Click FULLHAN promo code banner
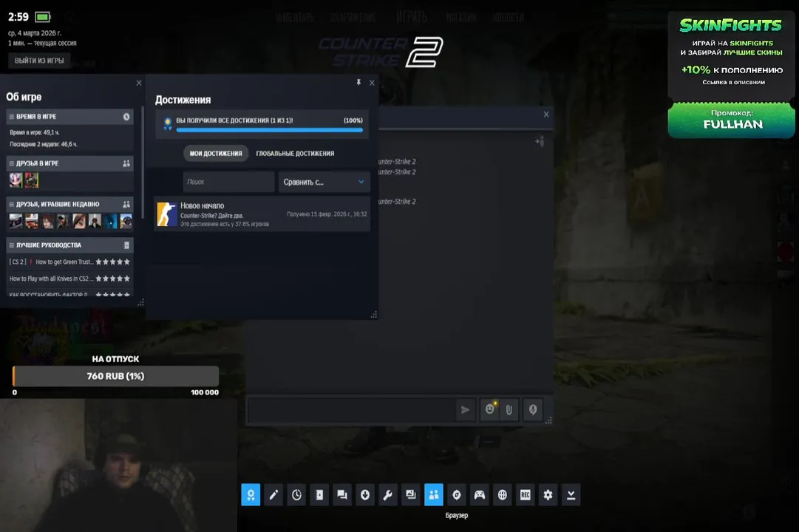 pos(731,120)
